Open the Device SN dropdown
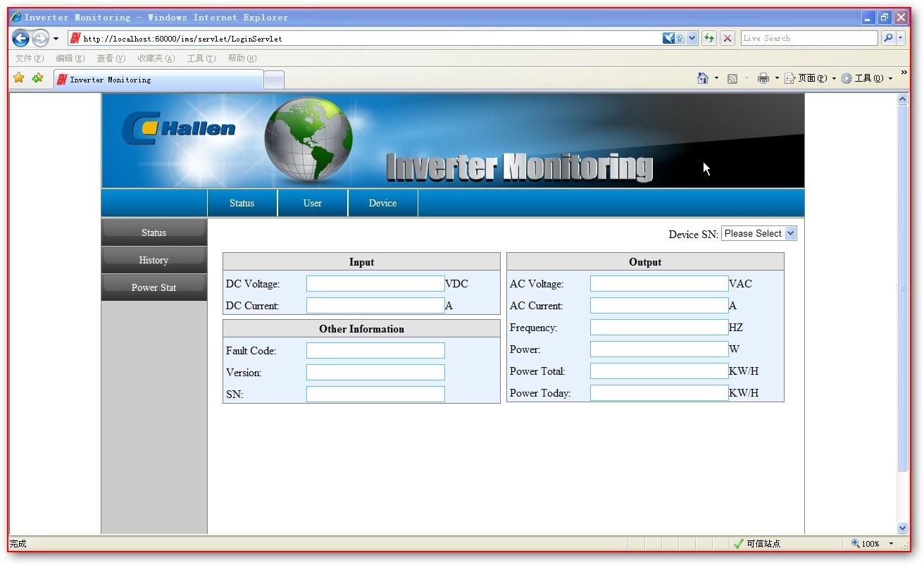The image size is (924, 565). tap(758, 234)
